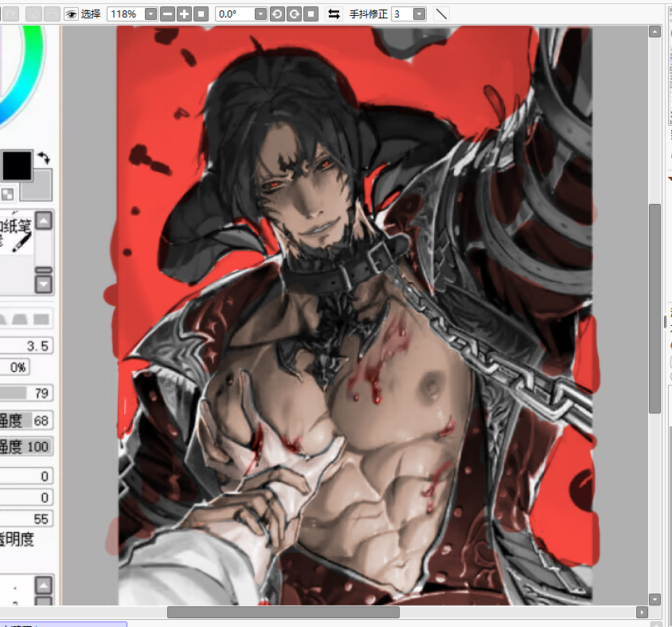
Task: Click the brush tool list down arrow
Action: click(44, 284)
